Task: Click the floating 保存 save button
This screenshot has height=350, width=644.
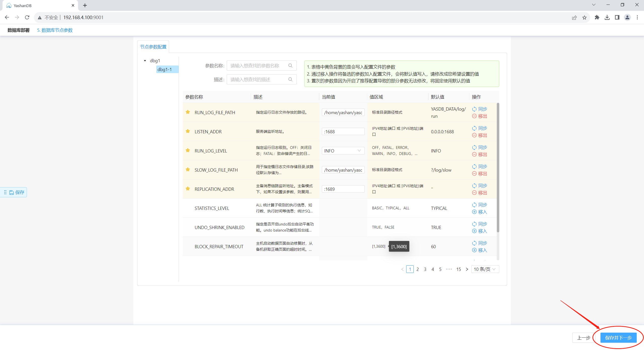Action: click(17, 193)
